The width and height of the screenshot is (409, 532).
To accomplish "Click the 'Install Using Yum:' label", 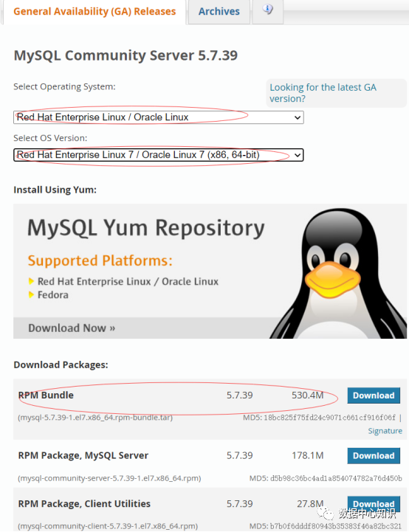I will [x=55, y=190].
